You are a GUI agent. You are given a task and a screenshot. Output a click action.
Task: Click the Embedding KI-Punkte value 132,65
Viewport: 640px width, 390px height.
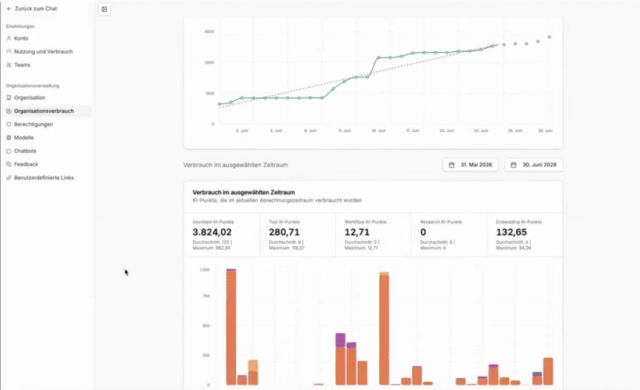(x=511, y=232)
